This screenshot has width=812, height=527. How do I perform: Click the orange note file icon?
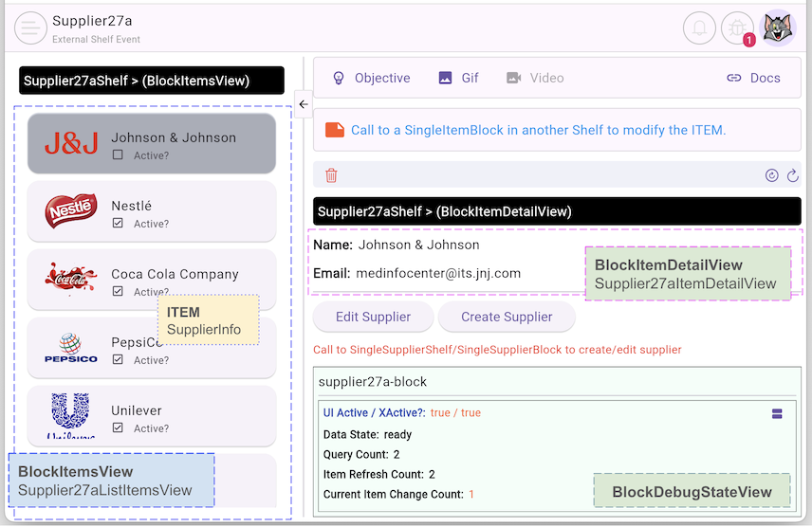[x=335, y=130]
